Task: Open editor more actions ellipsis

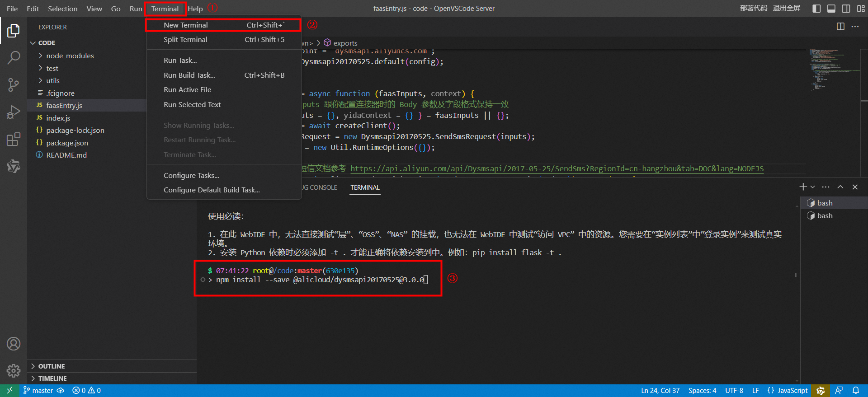Action: point(855,27)
